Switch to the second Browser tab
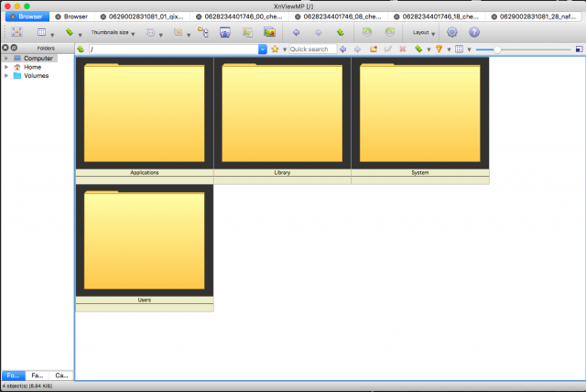The width and height of the screenshot is (586, 392). point(71,16)
